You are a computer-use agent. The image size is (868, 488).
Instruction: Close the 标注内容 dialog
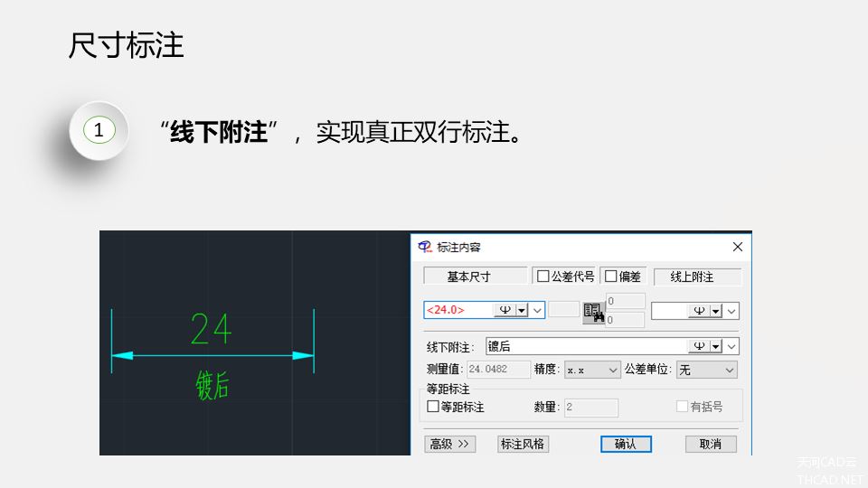tap(738, 247)
